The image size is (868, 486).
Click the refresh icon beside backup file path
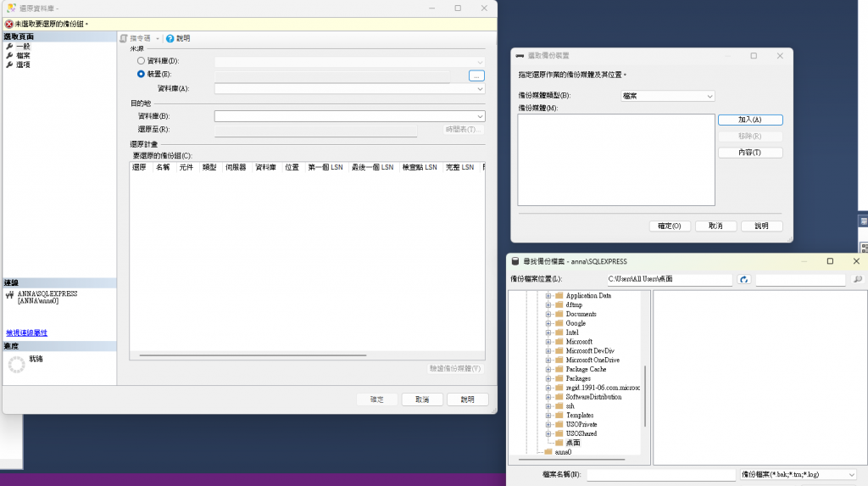pyautogui.click(x=744, y=279)
